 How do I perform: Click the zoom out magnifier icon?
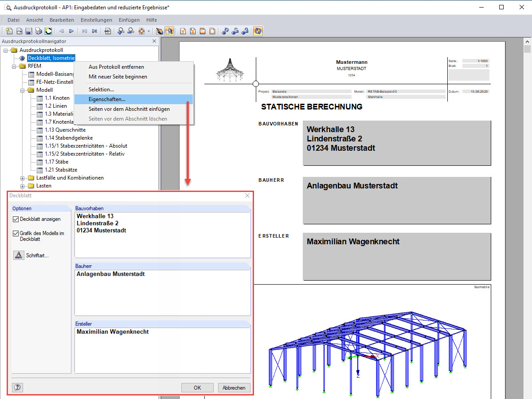click(x=131, y=31)
